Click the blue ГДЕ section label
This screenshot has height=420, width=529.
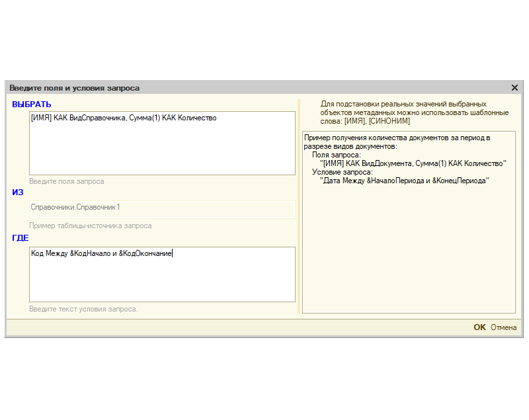pos(20,238)
